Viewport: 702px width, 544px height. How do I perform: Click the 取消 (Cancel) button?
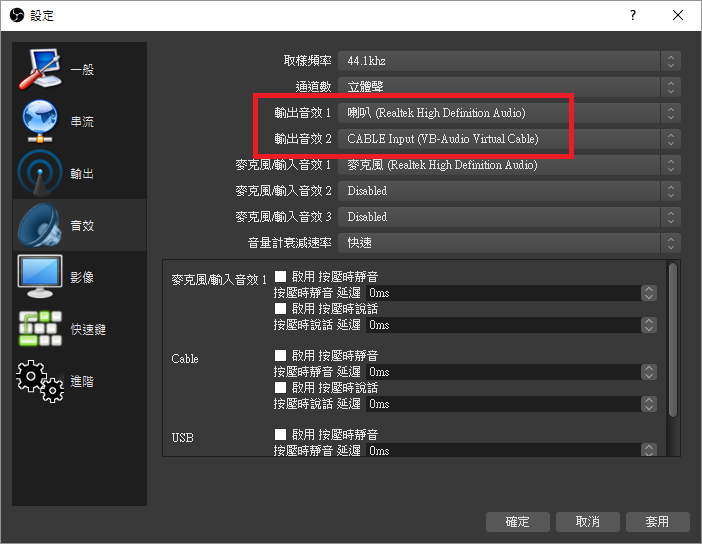pyautogui.click(x=587, y=522)
